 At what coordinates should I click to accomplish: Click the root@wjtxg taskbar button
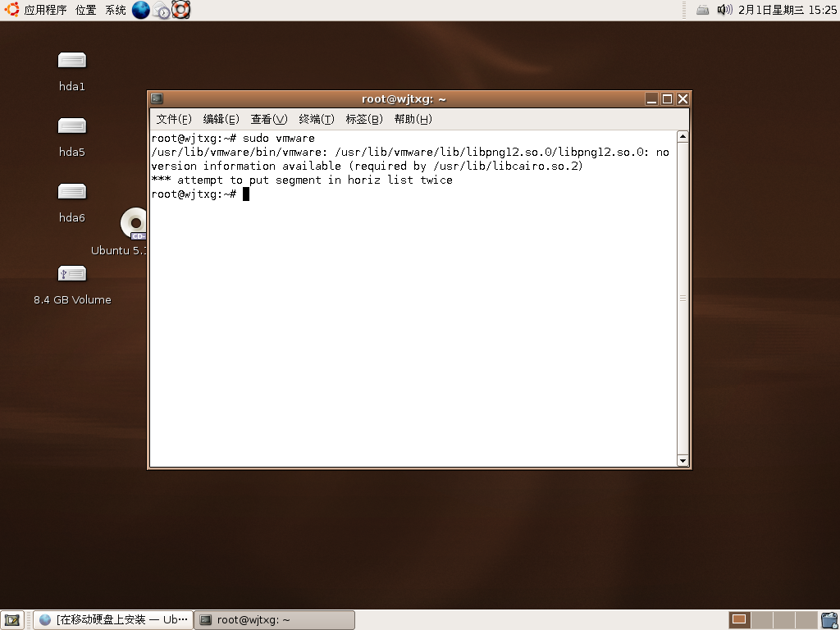[274, 620]
